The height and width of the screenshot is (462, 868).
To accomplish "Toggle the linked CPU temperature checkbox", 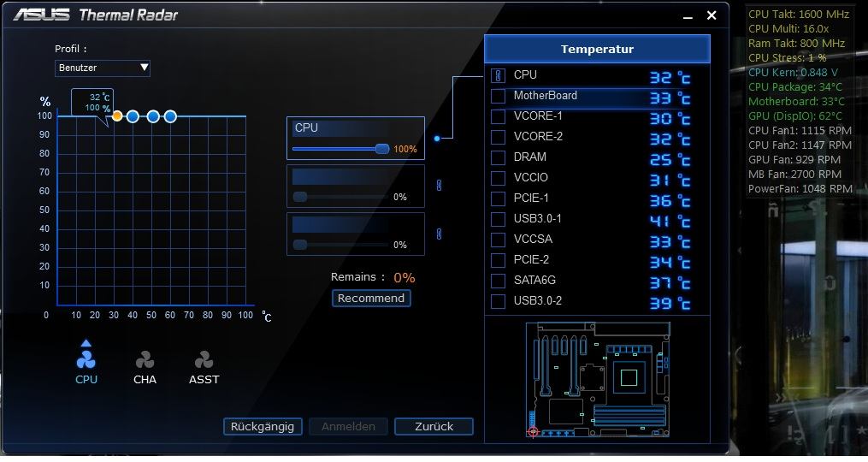I will coord(499,75).
